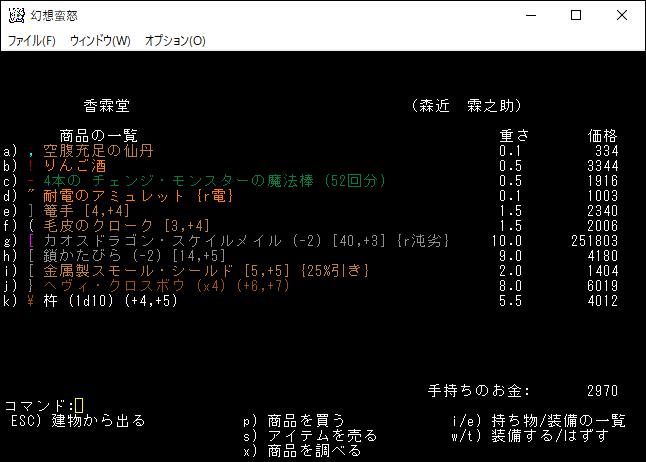Screen dimensions: 646x462
Task: Click アイテムを売る sell command
Action: pyautogui.click(x=318, y=435)
